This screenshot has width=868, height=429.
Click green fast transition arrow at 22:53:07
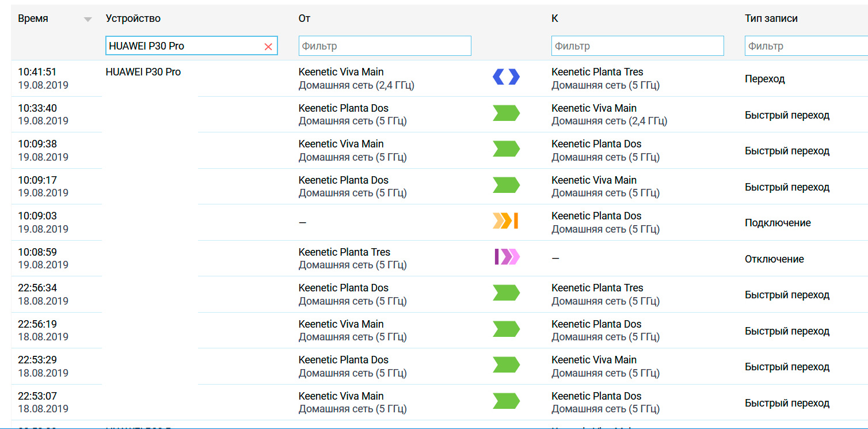[x=506, y=401]
